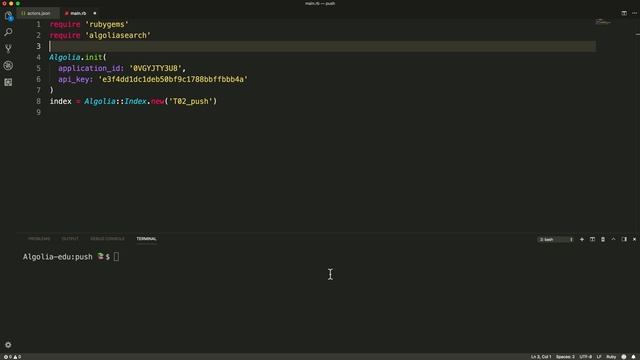Viewport: 640px width, 360px height.
Task: Change the Ruby language mode
Action: click(x=611, y=357)
